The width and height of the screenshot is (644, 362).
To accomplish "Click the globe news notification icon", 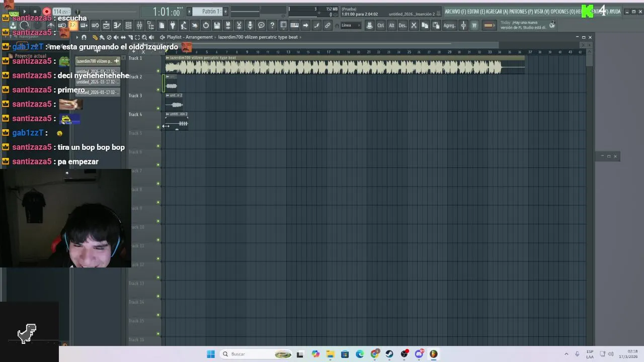I will 552,25.
